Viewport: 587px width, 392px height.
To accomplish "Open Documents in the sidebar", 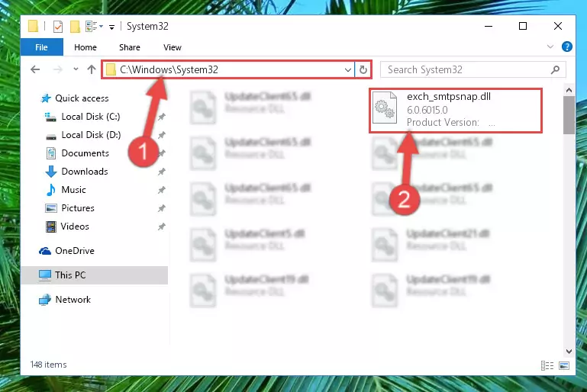I will [77, 153].
